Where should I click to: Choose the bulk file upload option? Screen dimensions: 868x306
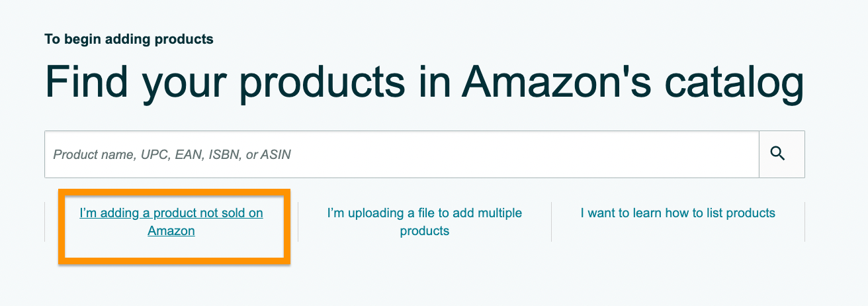point(425,222)
